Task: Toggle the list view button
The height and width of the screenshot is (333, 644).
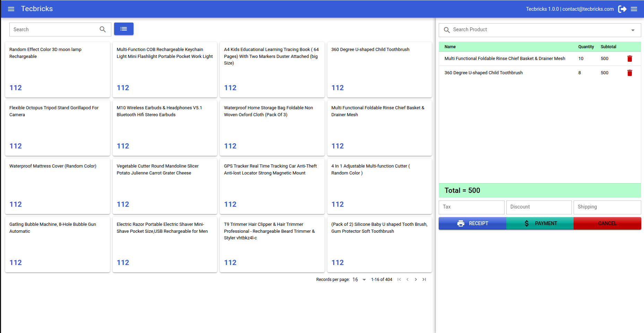Action: point(124,29)
